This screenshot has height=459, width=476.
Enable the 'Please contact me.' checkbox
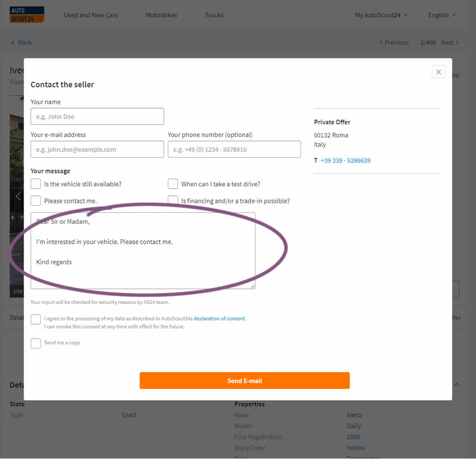pos(36,200)
